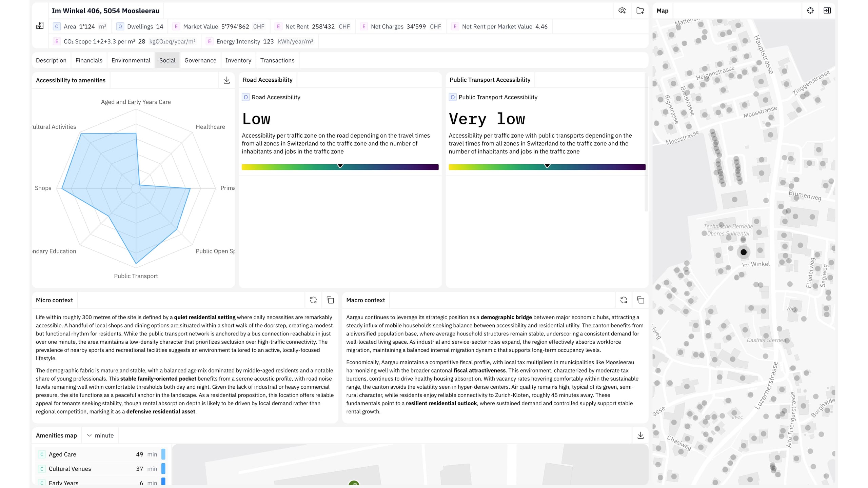868x488 pixels.
Task: Refresh the Macro context text
Action: (624, 300)
